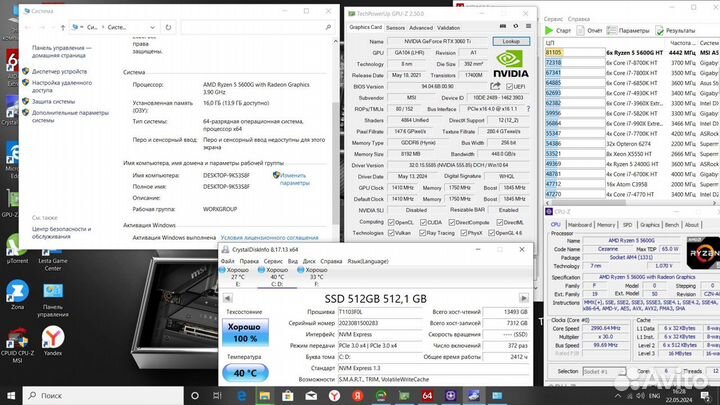This screenshot has height=405, width=720.
Task: Toggle DirectCompute checkbox in GPU-Z
Action: [x=452, y=222]
